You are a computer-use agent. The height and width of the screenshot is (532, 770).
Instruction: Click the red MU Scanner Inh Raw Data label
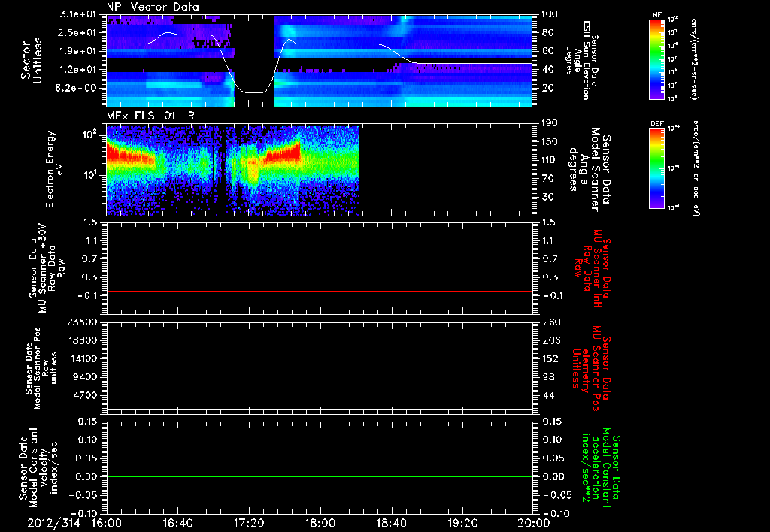point(593,268)
